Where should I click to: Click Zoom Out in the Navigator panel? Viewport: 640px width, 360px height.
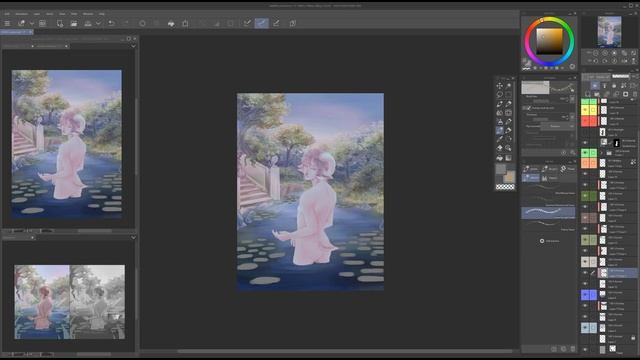[x=596, y=53]
